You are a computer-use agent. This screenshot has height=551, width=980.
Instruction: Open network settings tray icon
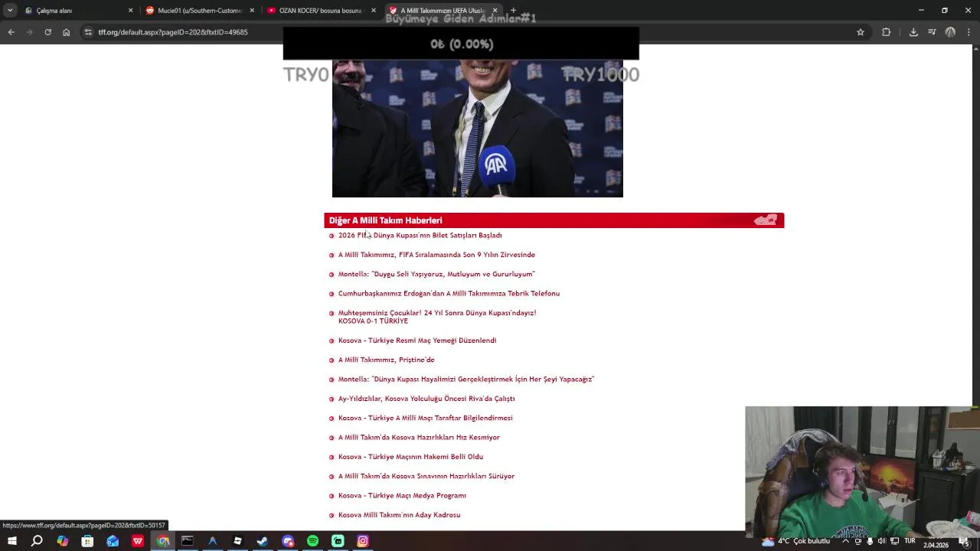pos(894,541)
